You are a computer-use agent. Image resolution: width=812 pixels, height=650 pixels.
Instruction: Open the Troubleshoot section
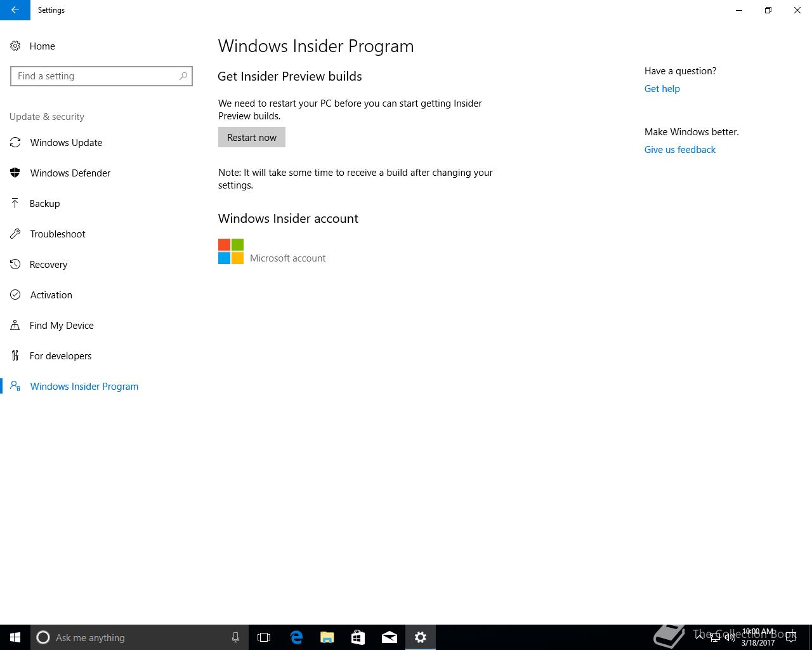pyautogui.click(x=58, y=234)
